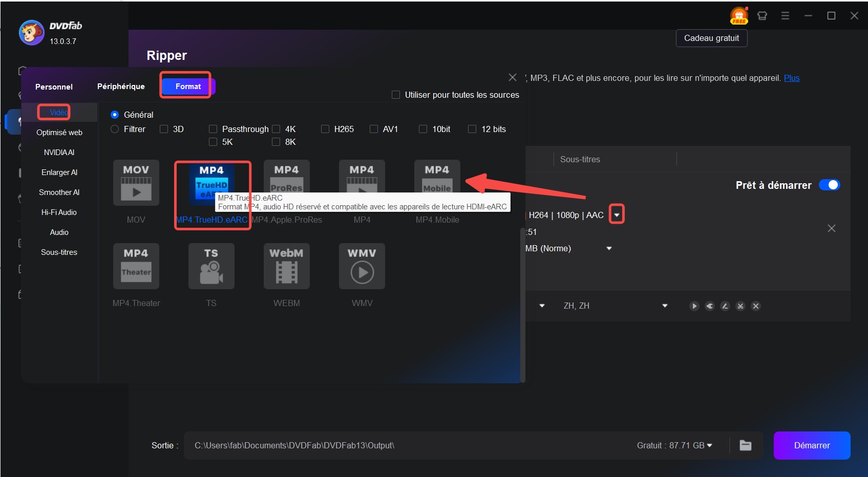
Task: Select the Format tab
Action: (188, 86)
